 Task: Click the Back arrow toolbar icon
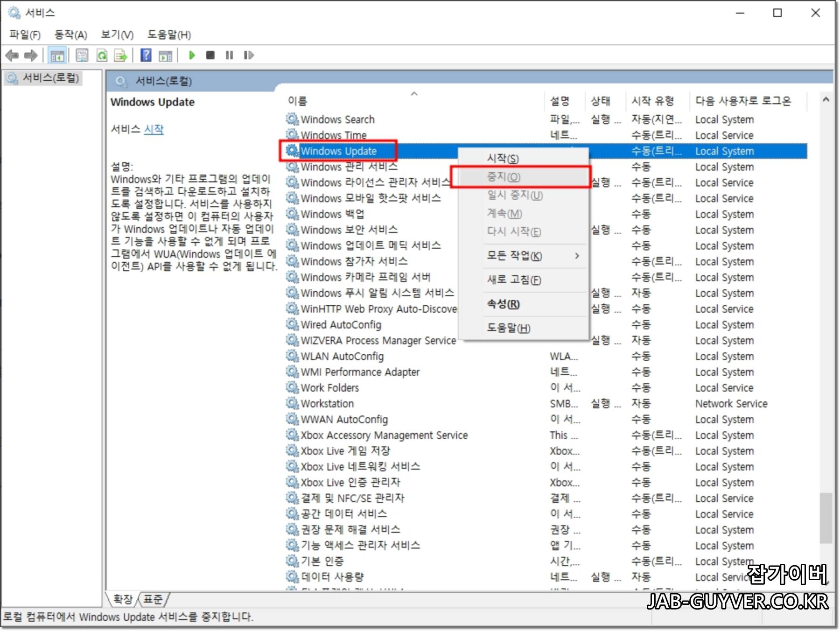click(12, 56)
